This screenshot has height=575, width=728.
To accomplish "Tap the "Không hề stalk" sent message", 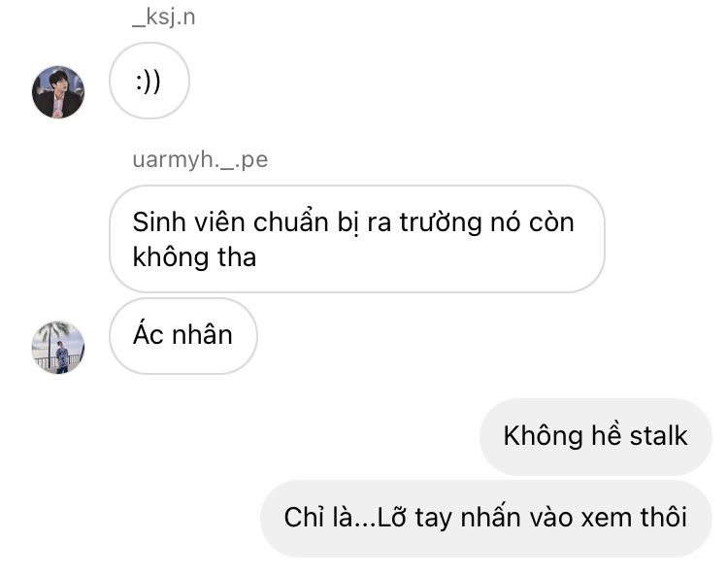I will coord(595,436).
